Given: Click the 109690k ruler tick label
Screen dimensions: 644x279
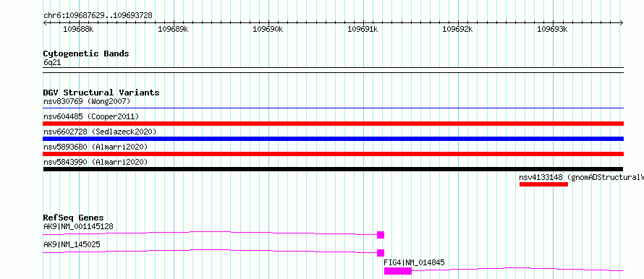Looking at the screenshot, I should point(268,29).
